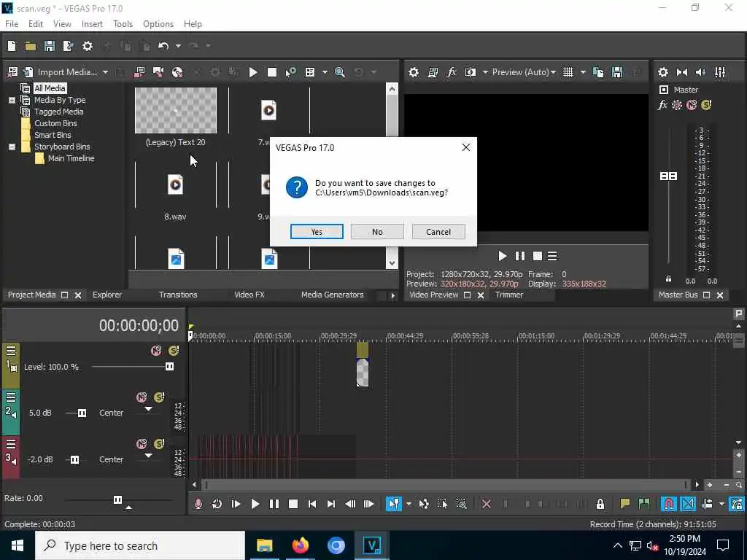The width and height of the screenshot is (747, 560).
Task: Adjust the volume slider on track 2
Action: [x=82, y=413]
